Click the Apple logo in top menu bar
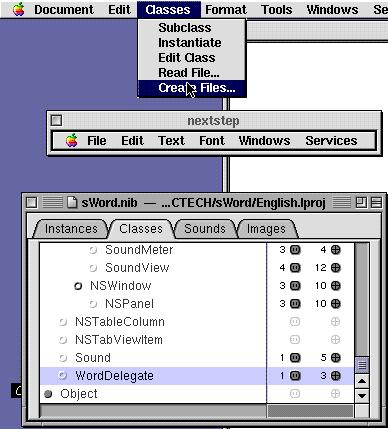Screen dimensions: 388x429 [19, 10]
